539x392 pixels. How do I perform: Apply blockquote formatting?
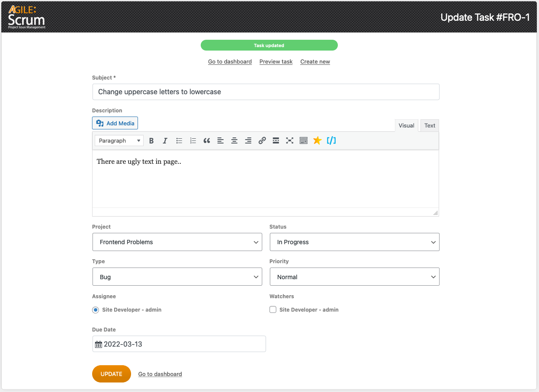point(207,140)
